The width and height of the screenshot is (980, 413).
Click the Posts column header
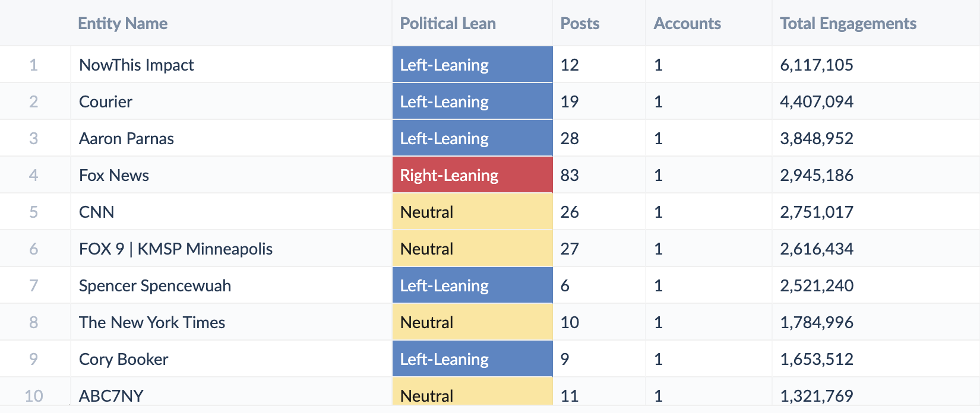click(580, 24)
